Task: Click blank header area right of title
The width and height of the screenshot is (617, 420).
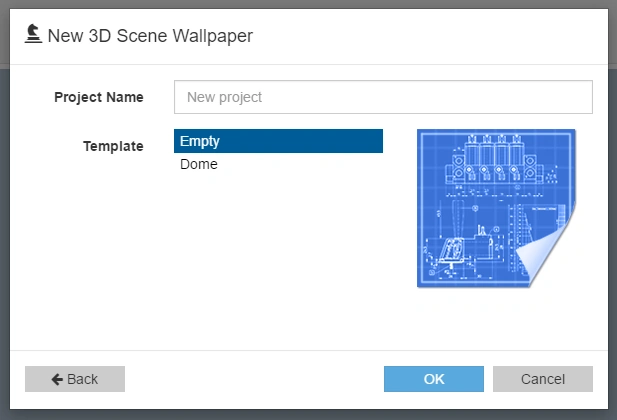Action: pyautogui.click(x=430, y=36)
